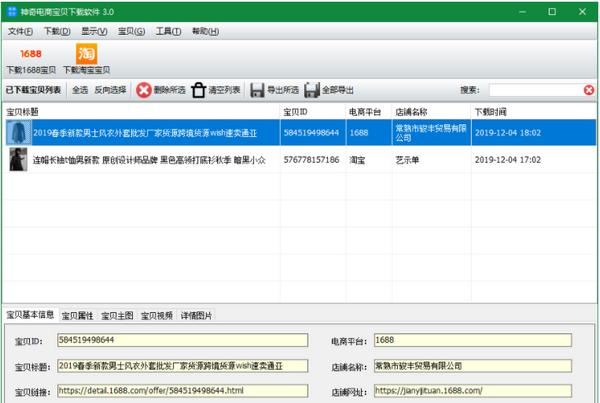Sort by 宝贝标题 column header
This screenshot has width=600, height=403.
(141, 112)
